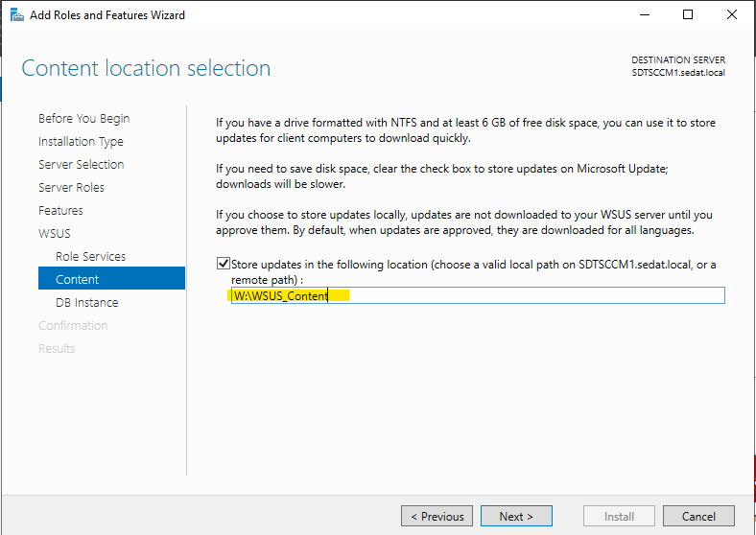756x535 pixels.
Task: Click Next to continue wizard
Action: (x=516, y=516)
